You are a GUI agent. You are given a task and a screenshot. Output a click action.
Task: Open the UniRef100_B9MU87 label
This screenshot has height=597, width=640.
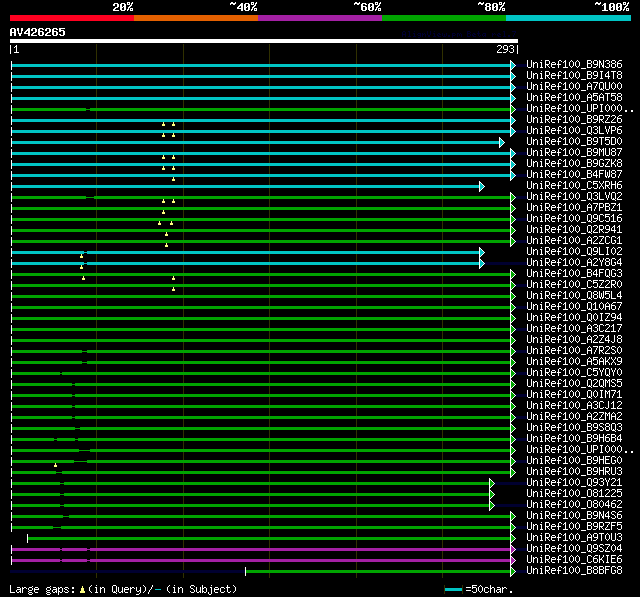574,153
